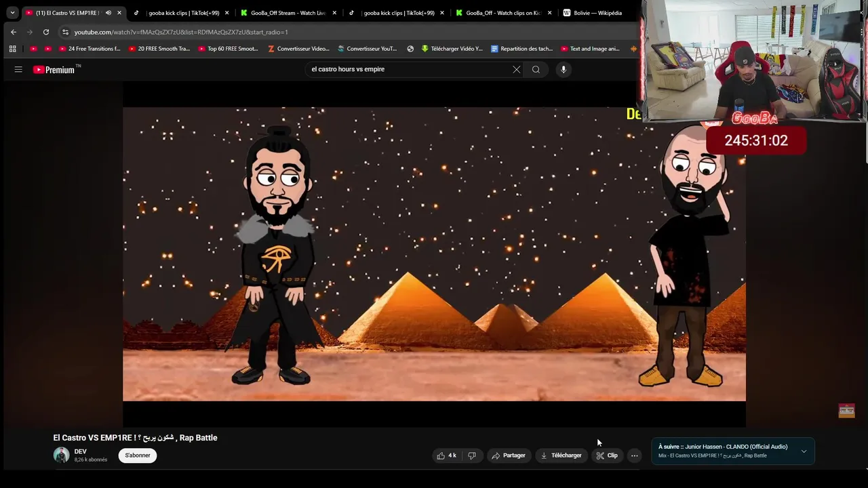Open site information icon in address bar
Viewport: 868px width, 488px height.
65,32
